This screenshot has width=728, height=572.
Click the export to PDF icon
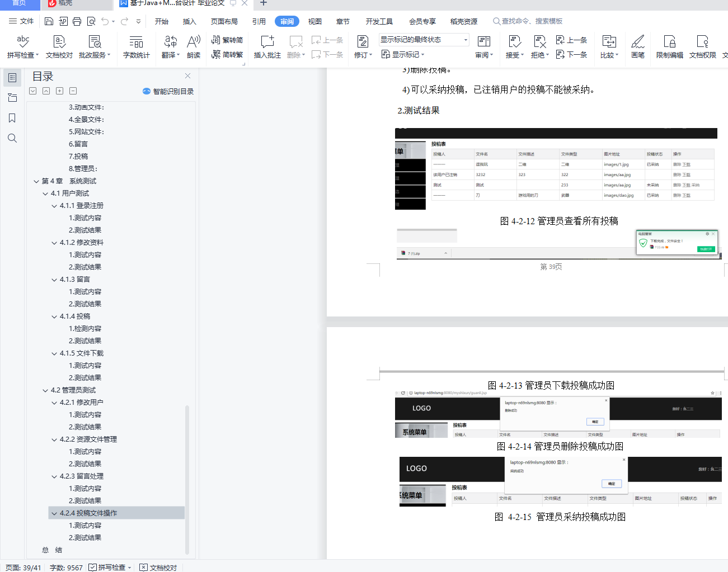tap(63, 21)
